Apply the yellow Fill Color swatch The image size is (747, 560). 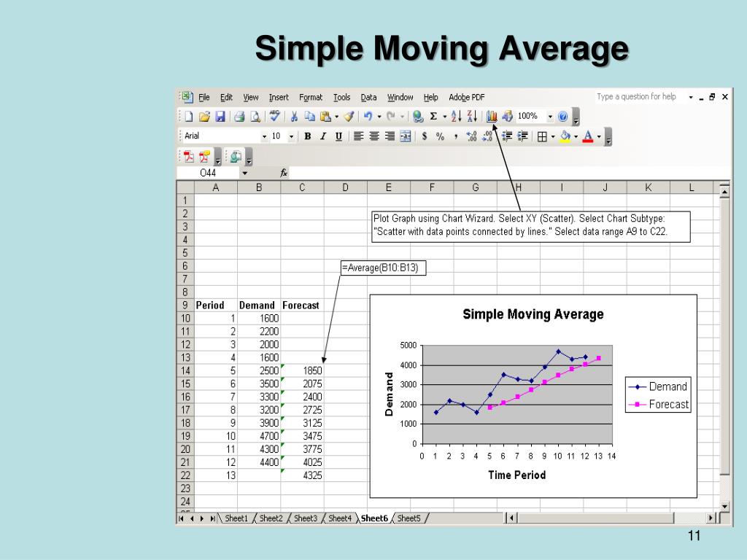tap(565, 136)
